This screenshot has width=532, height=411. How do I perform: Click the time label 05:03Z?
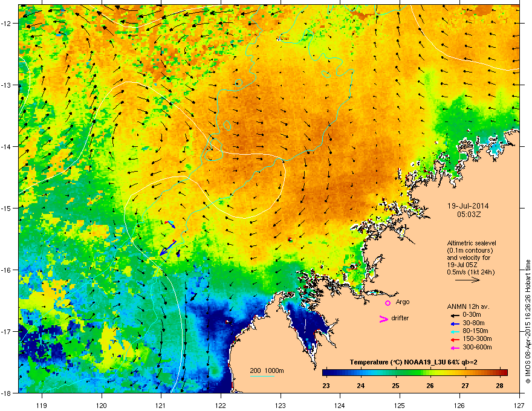pyautogui.click(x=469, y=215)
